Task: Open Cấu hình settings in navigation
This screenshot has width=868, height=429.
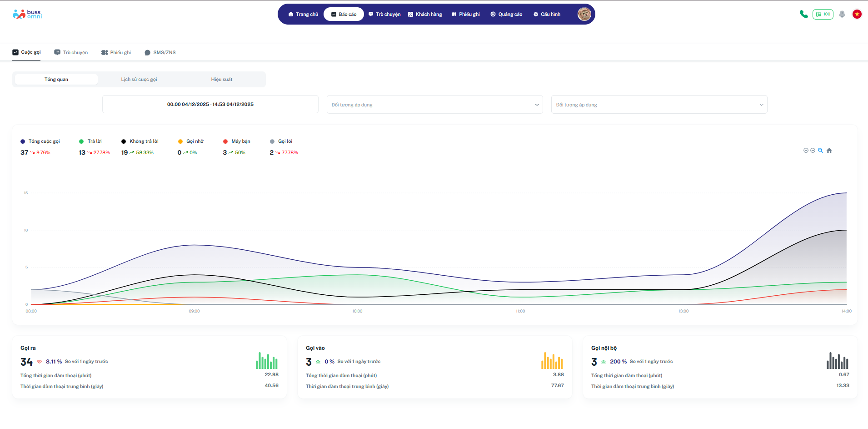Action: point(547,15)
